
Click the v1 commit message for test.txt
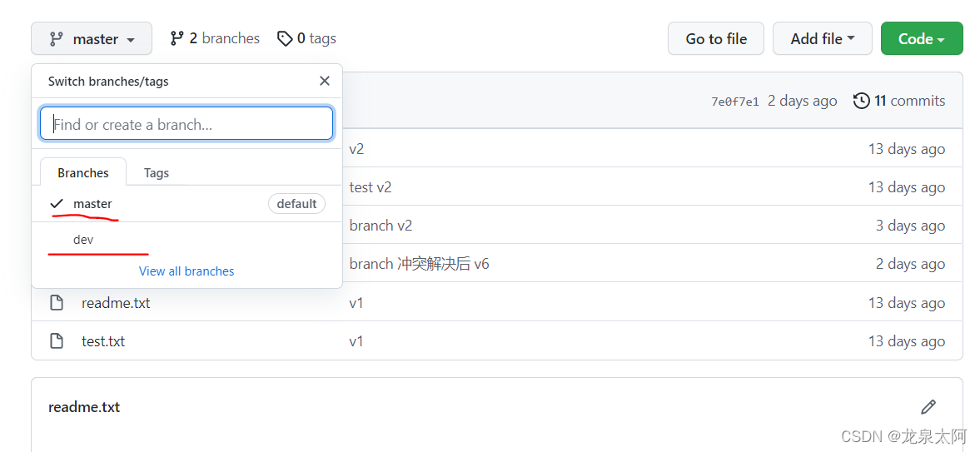coord(356,341)
